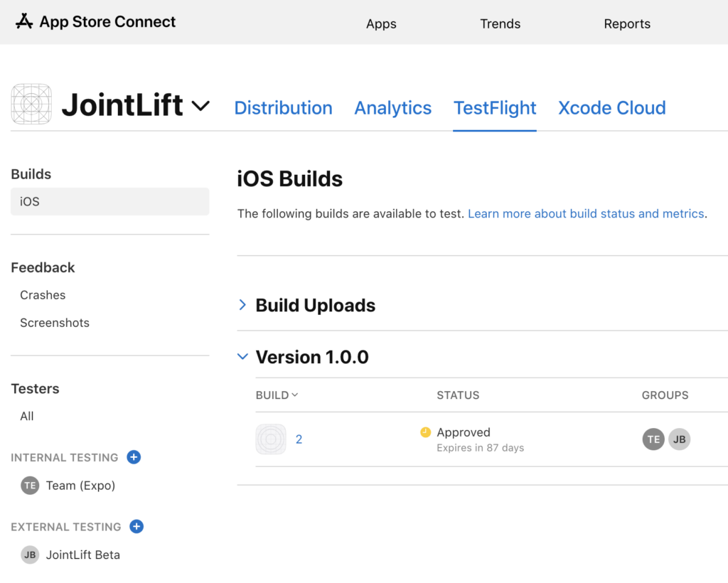
Task: Click the GROUPS column header
Action: 665,395
